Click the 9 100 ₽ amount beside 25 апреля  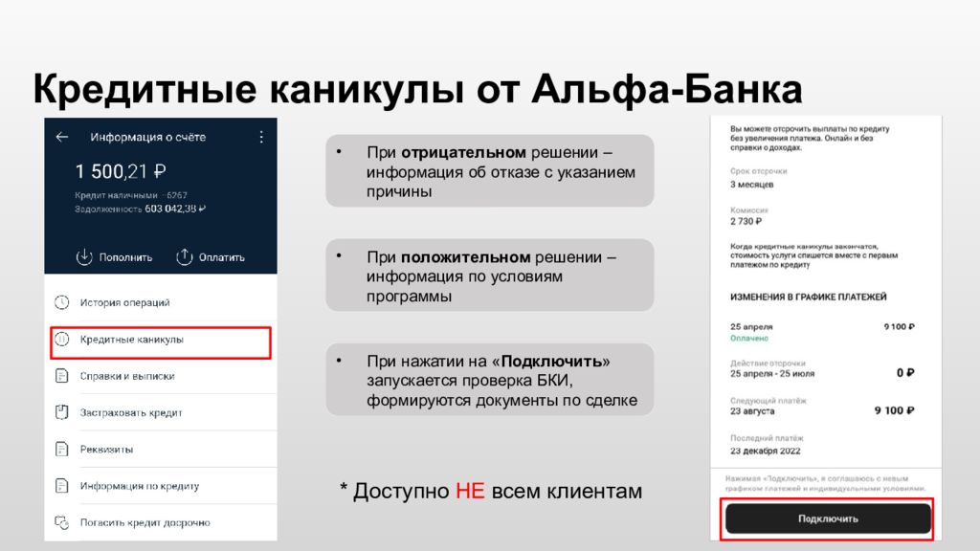[x=899, y=327]
